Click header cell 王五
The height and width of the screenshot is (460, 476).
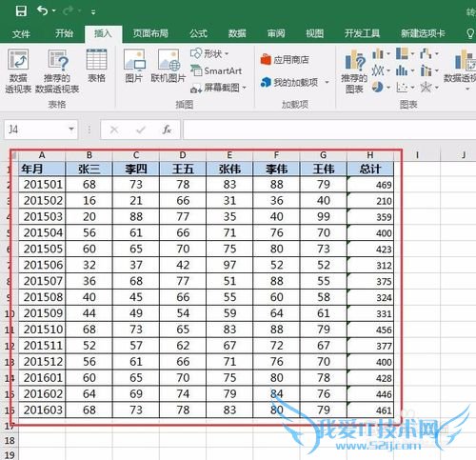pos(183,169)
